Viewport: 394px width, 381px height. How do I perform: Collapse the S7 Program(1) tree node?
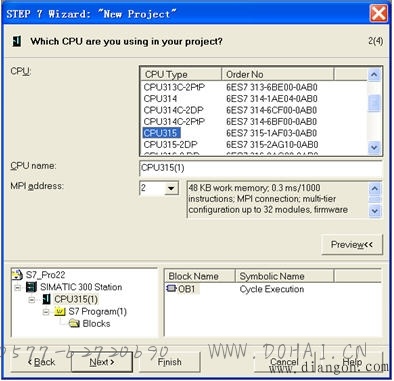coord(46,312)
